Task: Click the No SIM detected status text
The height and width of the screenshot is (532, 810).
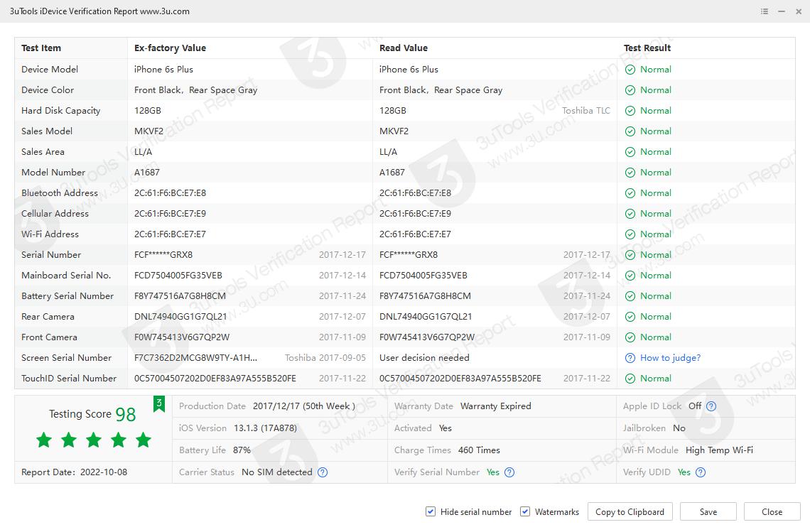Action: point(277,472)
